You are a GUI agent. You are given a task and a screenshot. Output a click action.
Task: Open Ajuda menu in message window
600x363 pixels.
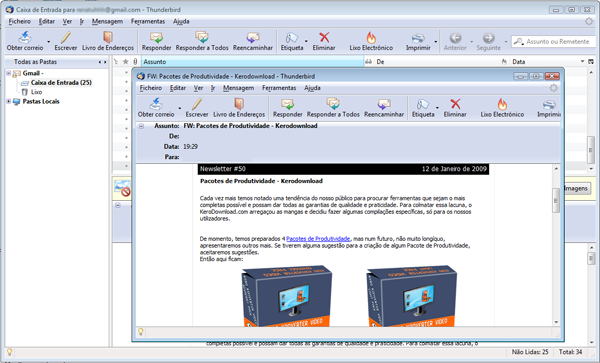[312, 88]
